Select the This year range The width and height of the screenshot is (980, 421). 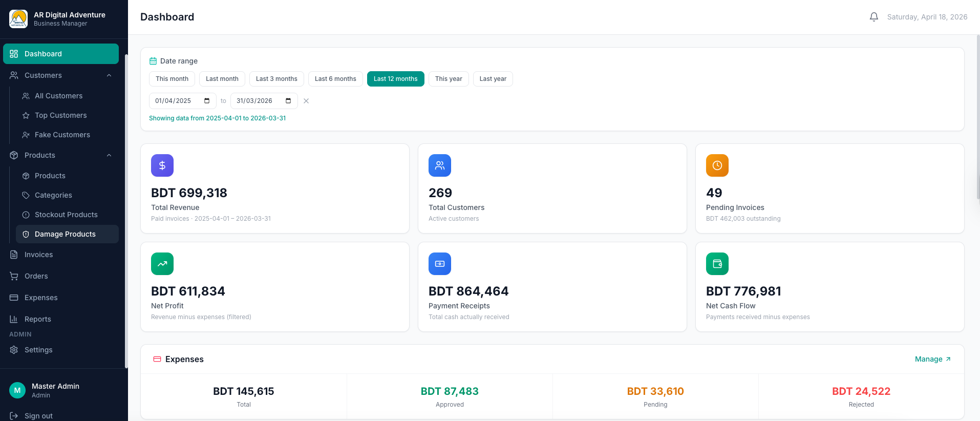pyautogui.click(x=449, y=79)
